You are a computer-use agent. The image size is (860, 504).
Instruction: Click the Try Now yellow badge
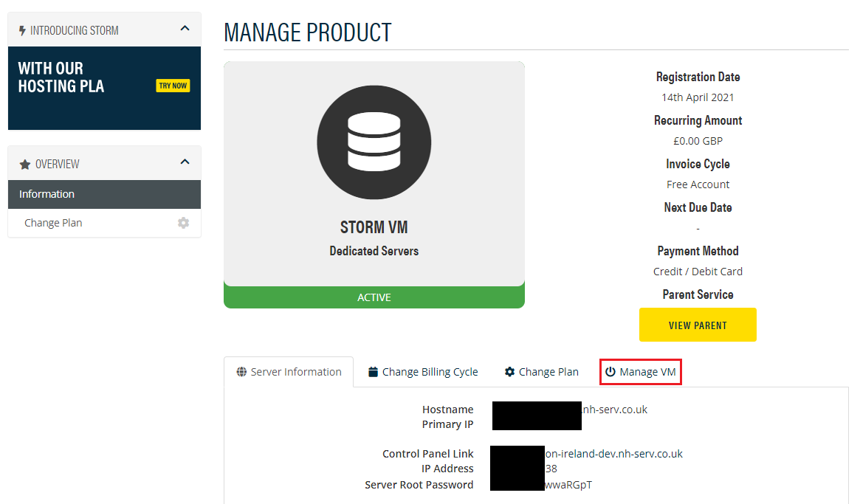coord(173,86)
